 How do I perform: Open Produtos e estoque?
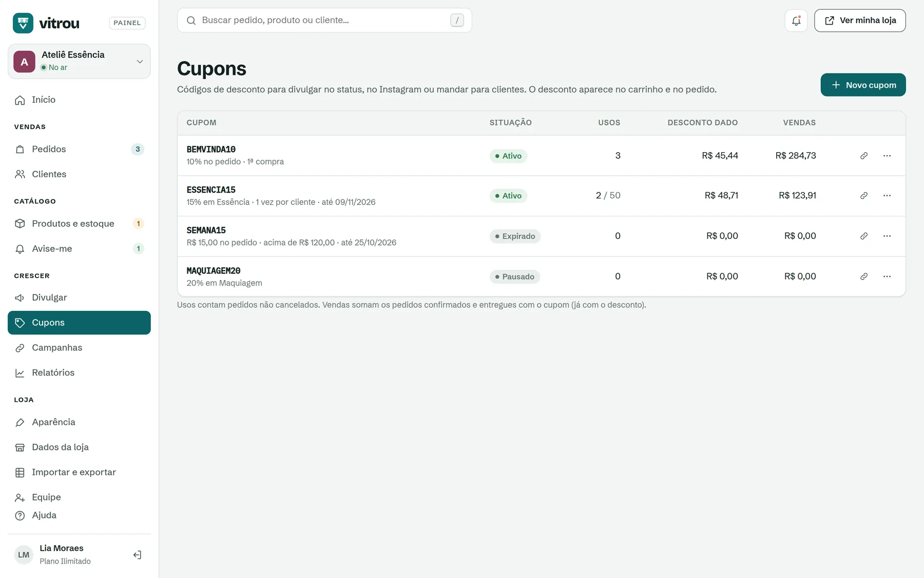[x=79, y=223]
